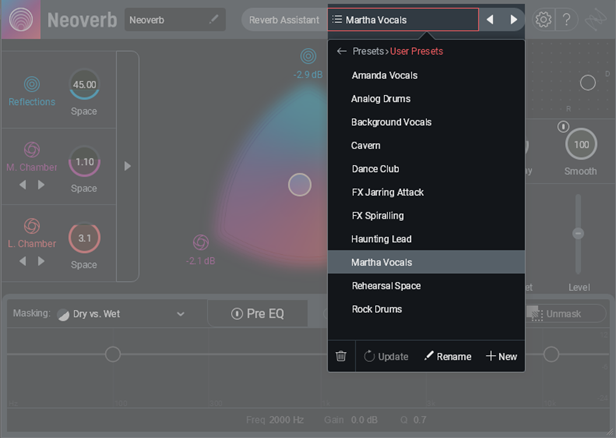
Task: Click the chamber node icon above -2.1 dB
Action: 201,242
